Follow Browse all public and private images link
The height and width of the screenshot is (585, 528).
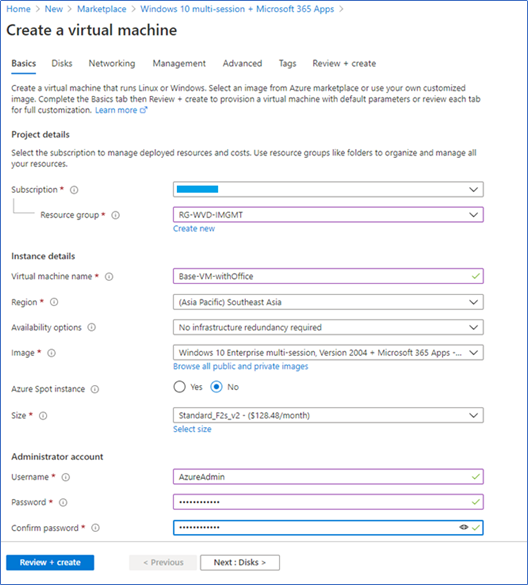pyautogui.click(x=241, y=366)
